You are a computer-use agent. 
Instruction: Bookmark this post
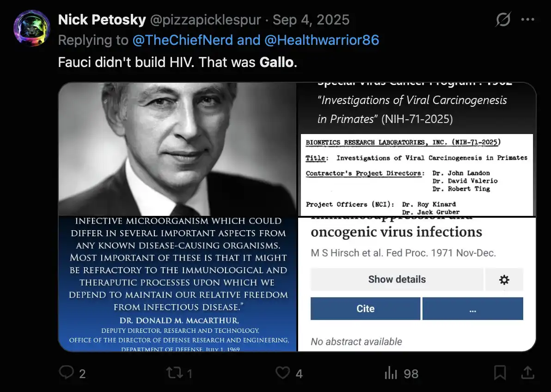click(500, 373)
